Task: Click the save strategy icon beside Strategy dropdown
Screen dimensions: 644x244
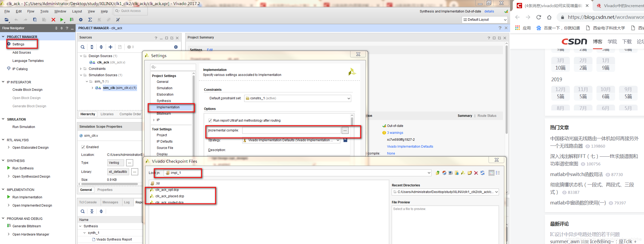Action: [x=345, y=140]
